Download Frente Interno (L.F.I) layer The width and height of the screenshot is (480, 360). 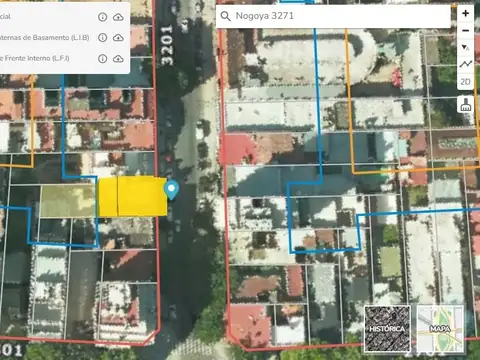coord(118,59)
